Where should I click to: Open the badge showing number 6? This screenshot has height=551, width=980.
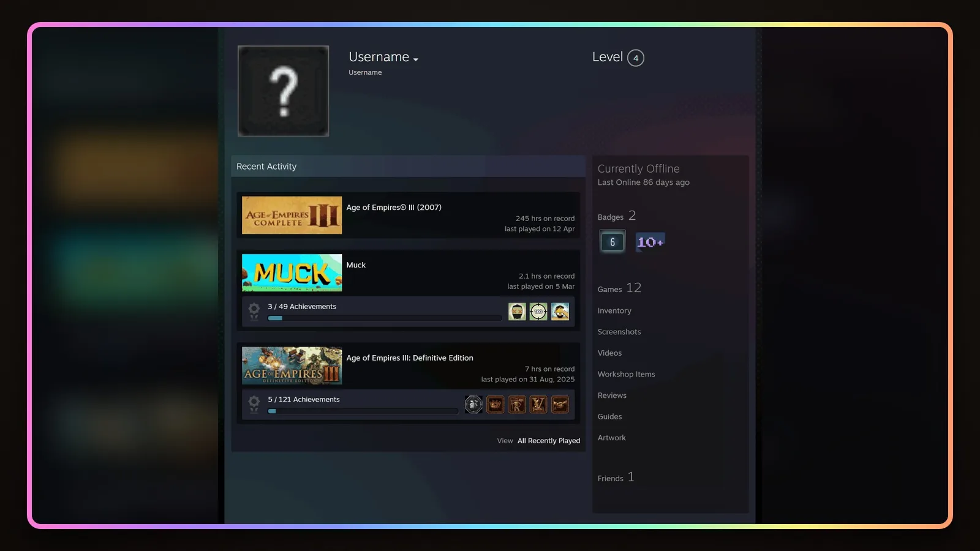click(612, 242)
